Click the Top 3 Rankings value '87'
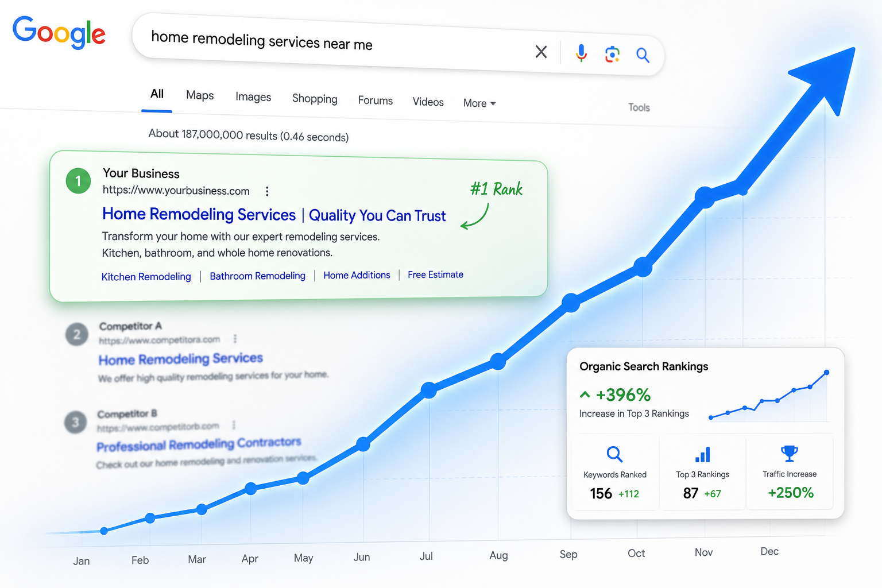The height and width of the screenshot is (588, 882). click(691, 493)
